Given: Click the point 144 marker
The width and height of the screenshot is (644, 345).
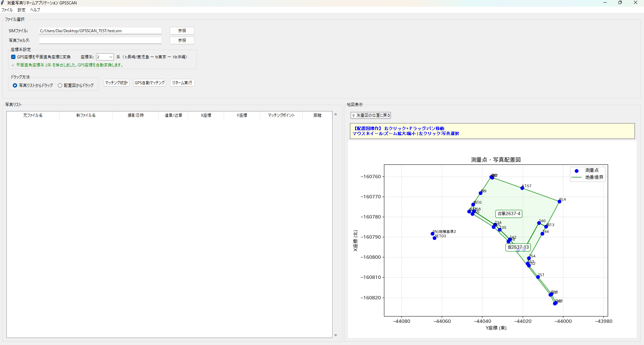Looking at the screenshot, I should (x=542, y=234).
